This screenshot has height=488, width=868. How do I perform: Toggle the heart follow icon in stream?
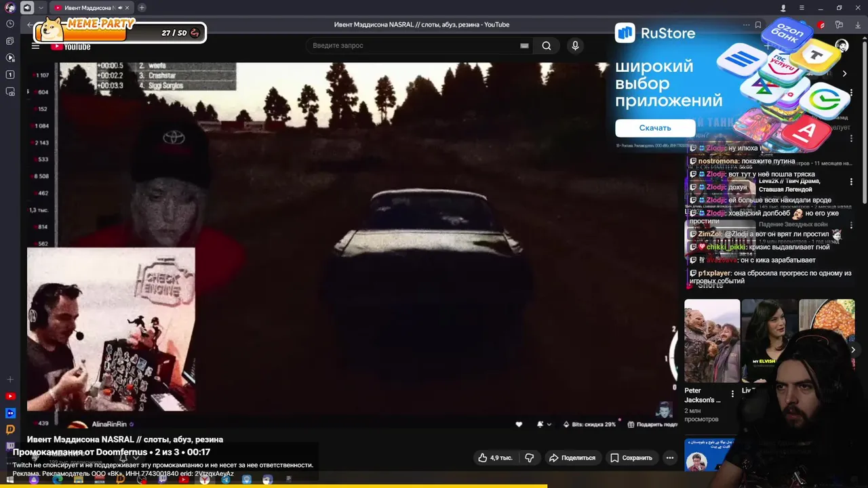pyautogui.click(x=519, y=424)
